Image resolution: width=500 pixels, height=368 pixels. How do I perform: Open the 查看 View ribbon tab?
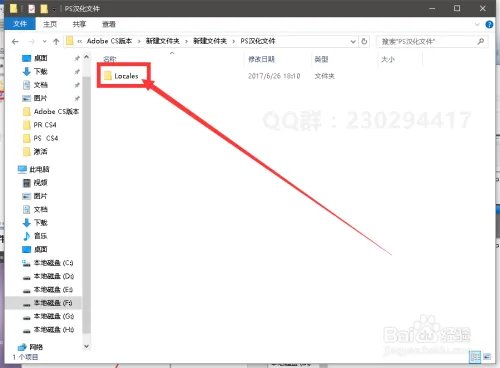[x=109, y=24]
